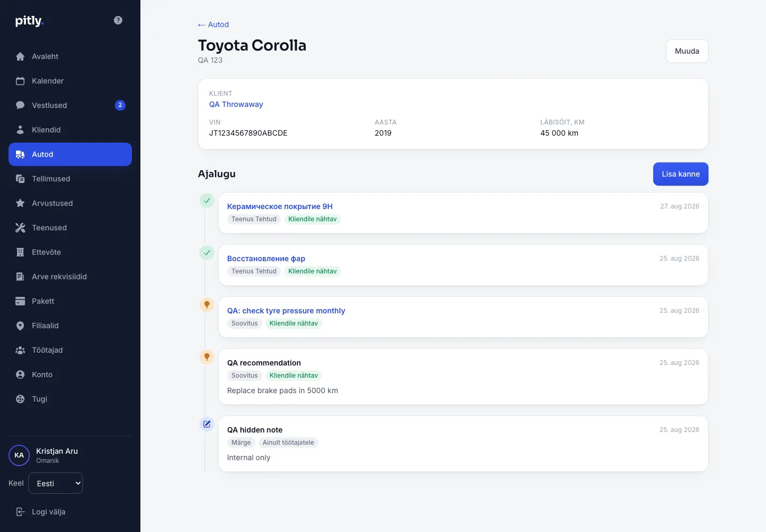Open the Керамическое покрытие 9H entry
This screenshot has height=532, width=766.
pyautogui.click(x=280, y=206)
